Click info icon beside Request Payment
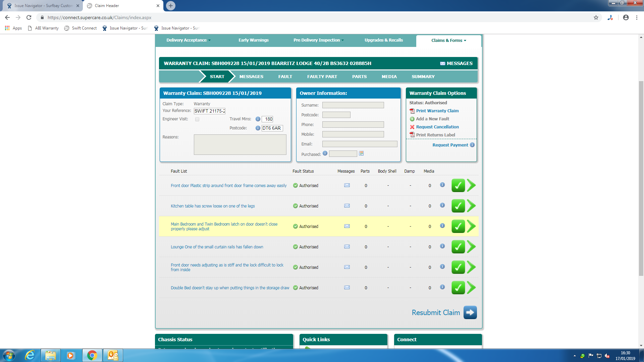The width and height of the screenshot is (644, 362). [472, 145]
